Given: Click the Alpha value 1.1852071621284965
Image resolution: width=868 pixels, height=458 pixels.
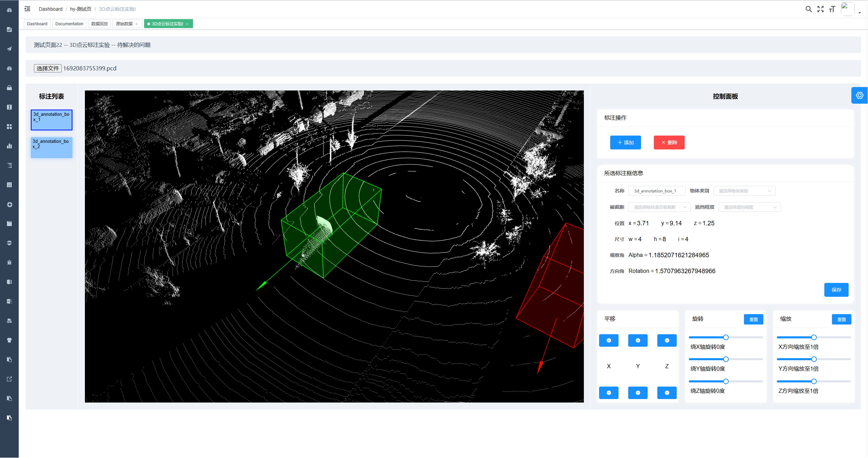Looking at the screenshot, I should 678,255.
